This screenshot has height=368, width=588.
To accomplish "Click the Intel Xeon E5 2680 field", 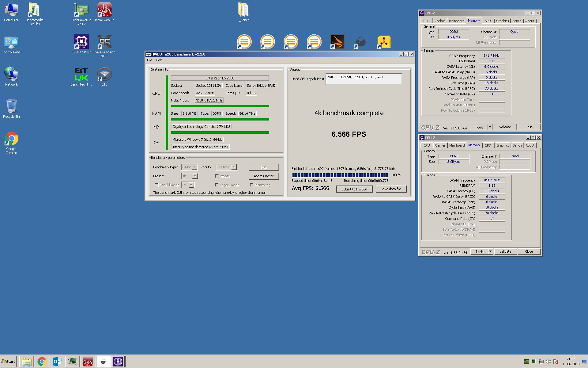I will click(x=220, y=78).
